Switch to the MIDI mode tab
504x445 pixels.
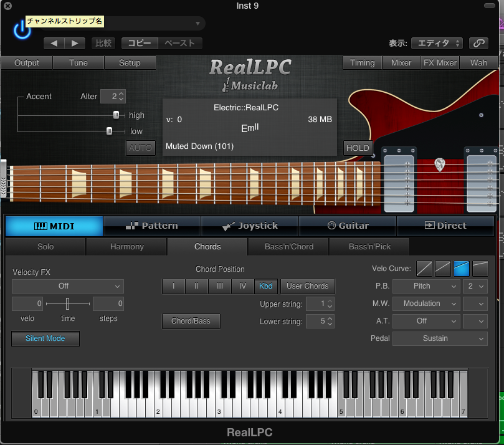tap(54, 226)
